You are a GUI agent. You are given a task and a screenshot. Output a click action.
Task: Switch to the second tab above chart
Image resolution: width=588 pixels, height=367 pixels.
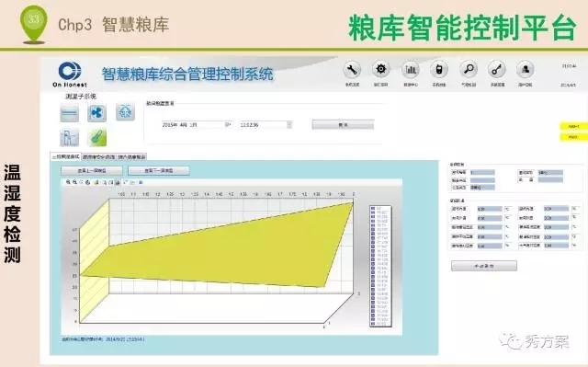click(x=98, y=157)
